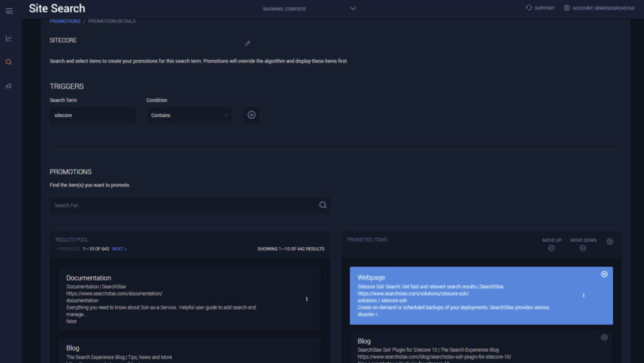Click the Move Up arrow button
The image size is (644, 363).
click(x=552, y=248)
